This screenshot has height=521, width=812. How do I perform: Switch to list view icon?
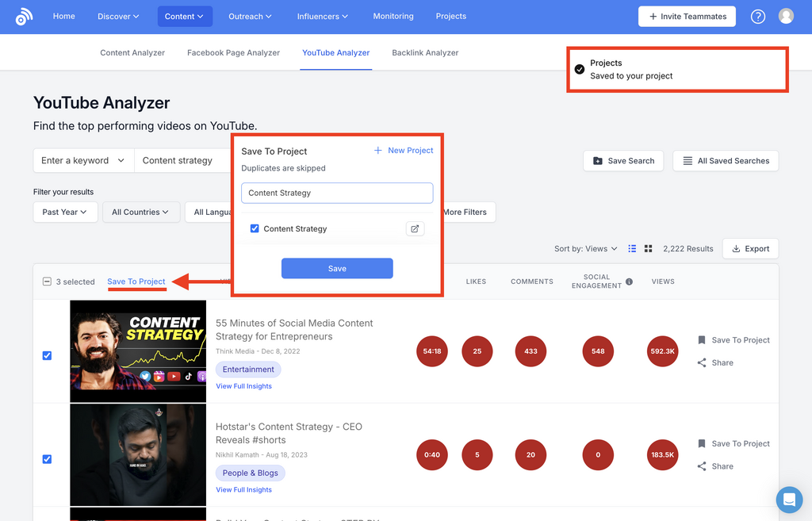(632, 248)
